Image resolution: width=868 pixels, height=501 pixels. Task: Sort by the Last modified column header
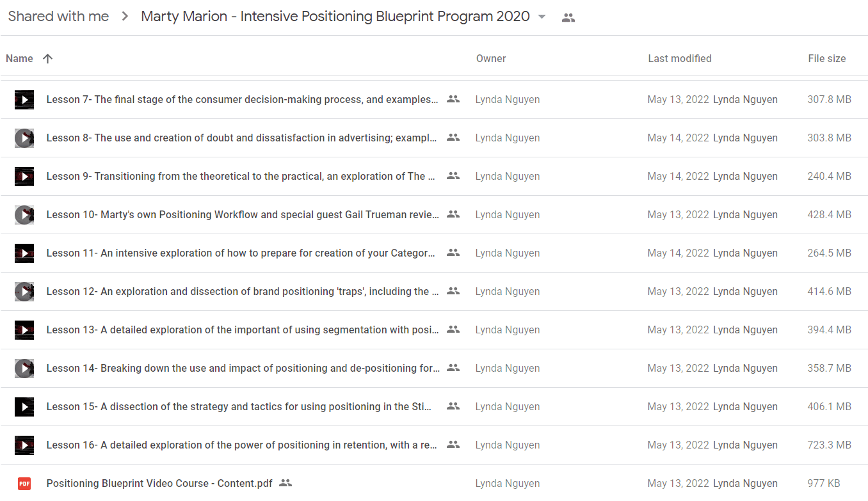tap(680, 58)
